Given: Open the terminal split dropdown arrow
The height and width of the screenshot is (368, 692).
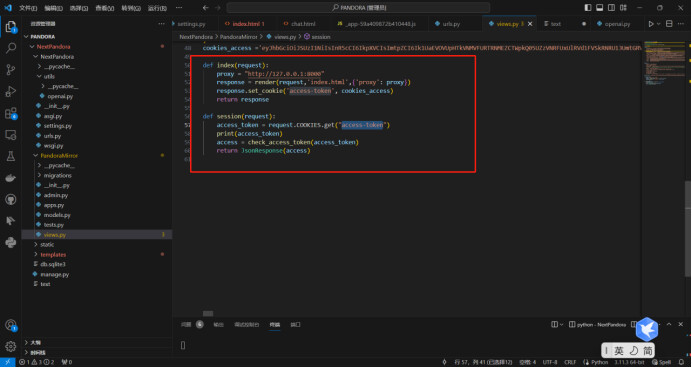Looking at the screenshot, I should pos(561,325).
